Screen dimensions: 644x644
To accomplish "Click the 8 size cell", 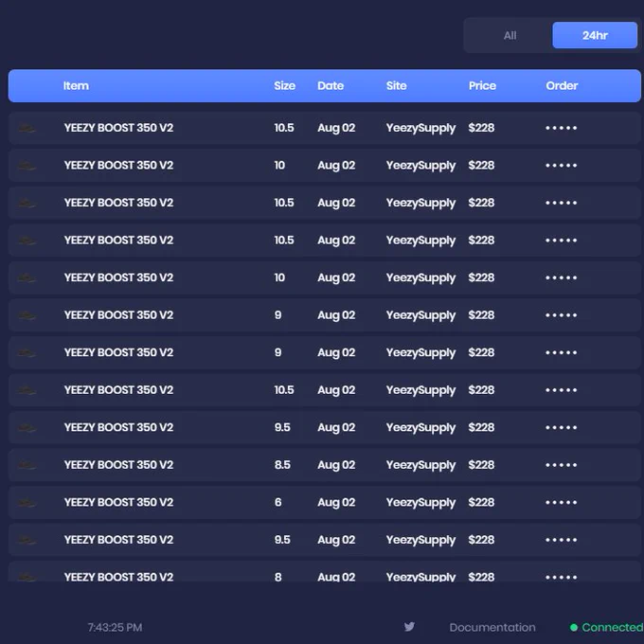I will [x=278, y=577].
